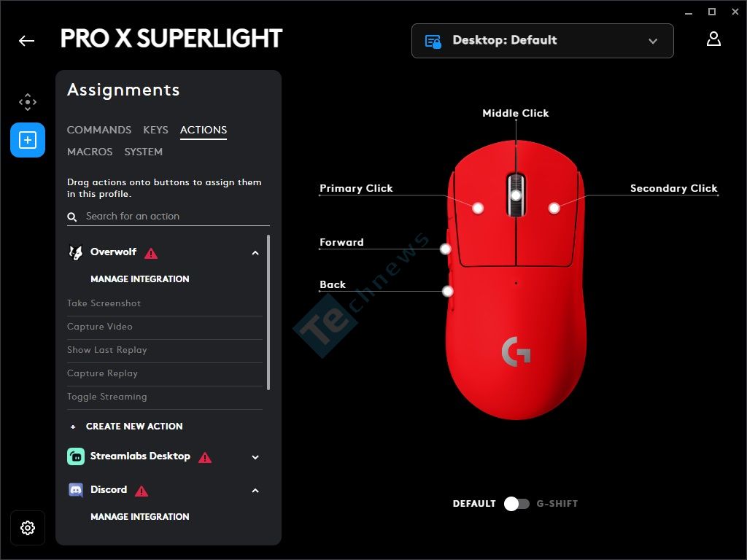Click the Streamlabs Desktop warning icon
The height and width of the screenshot is (560, 747).
point(205,458)
